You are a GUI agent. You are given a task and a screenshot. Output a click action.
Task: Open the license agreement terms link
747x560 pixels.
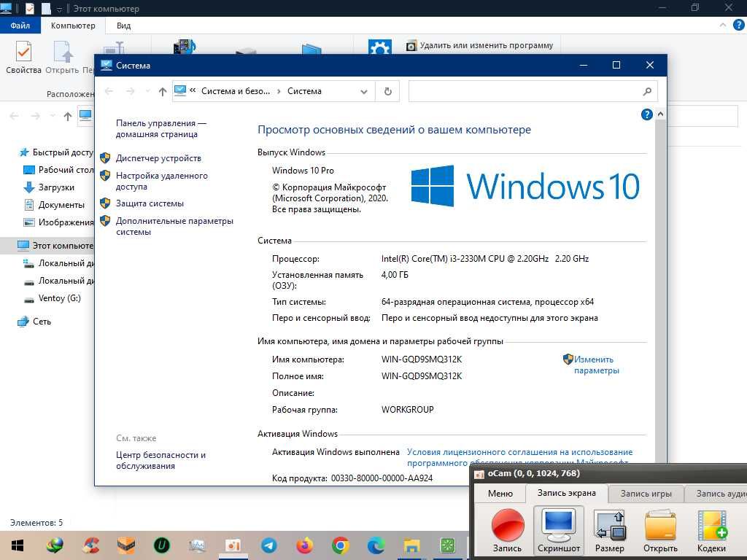click(x=519, y=456)
